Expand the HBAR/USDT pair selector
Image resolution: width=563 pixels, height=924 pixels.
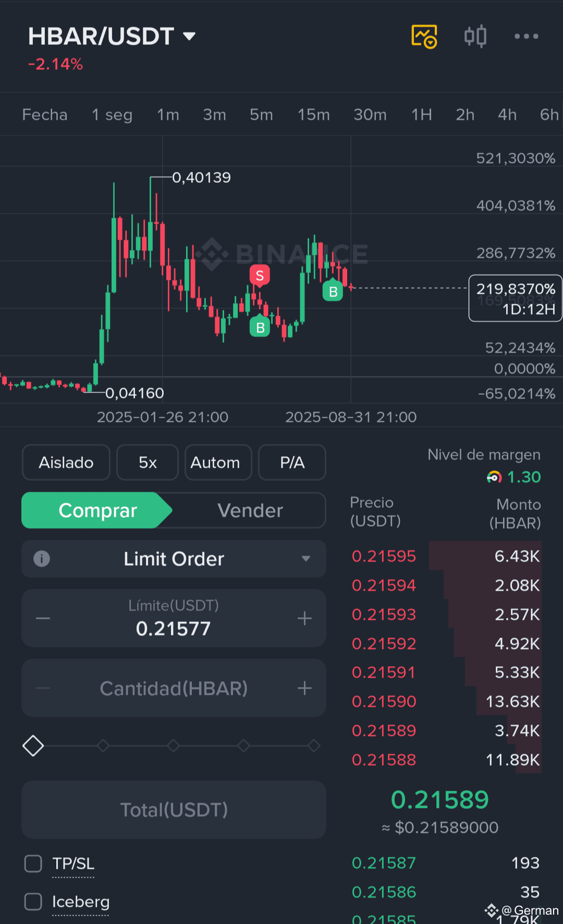(112, 36)
